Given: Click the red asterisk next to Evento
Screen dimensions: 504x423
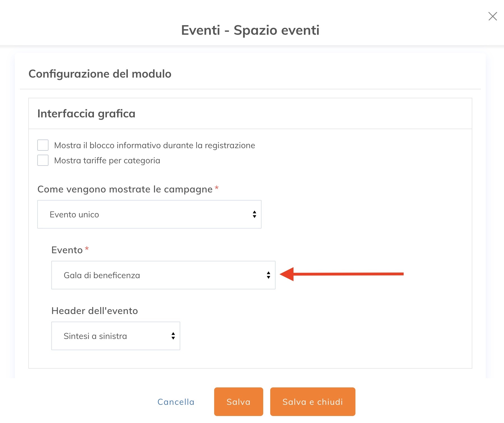Looking at the screenshot, I should click(x=87, y=249).
